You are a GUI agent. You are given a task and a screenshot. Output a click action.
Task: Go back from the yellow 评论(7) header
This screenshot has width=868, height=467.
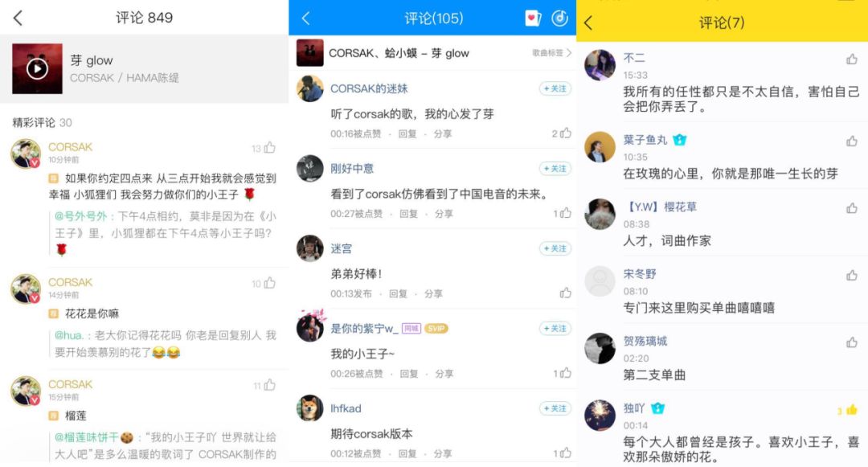click(x=588, y=23)
